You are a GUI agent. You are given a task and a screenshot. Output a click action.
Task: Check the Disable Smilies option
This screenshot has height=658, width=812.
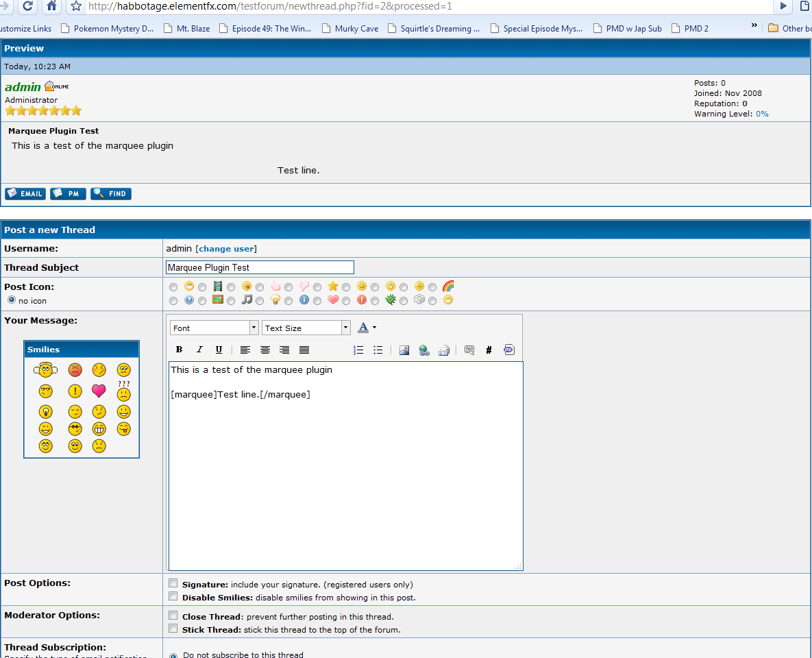[x=173, y=596]
